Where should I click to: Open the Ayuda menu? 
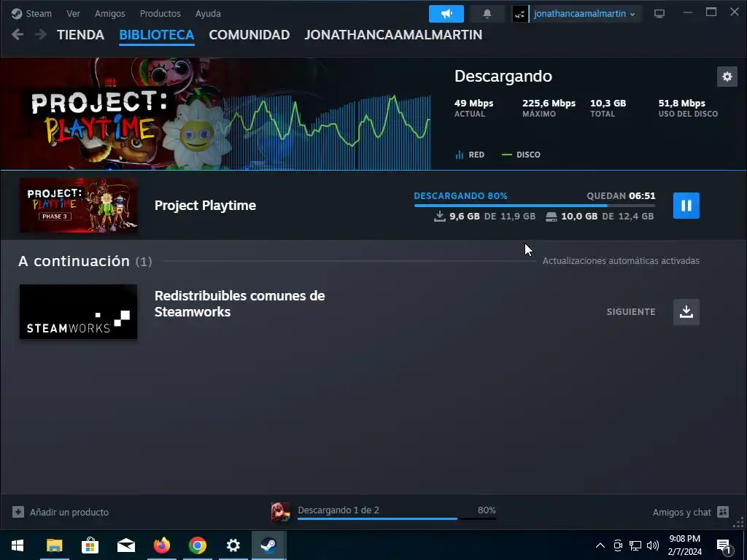pos(208,13)
